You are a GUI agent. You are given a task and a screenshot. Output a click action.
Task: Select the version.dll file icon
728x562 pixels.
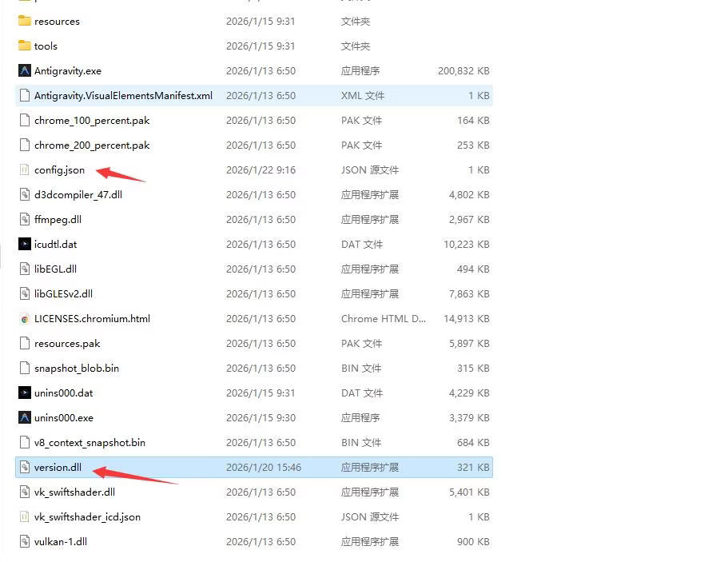[x=25, y=468]
